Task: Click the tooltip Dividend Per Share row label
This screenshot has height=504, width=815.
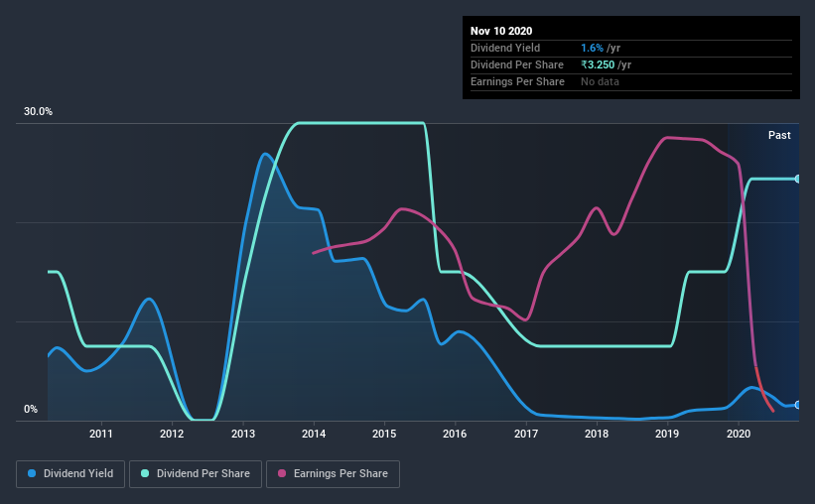Action: click(516, 64)
